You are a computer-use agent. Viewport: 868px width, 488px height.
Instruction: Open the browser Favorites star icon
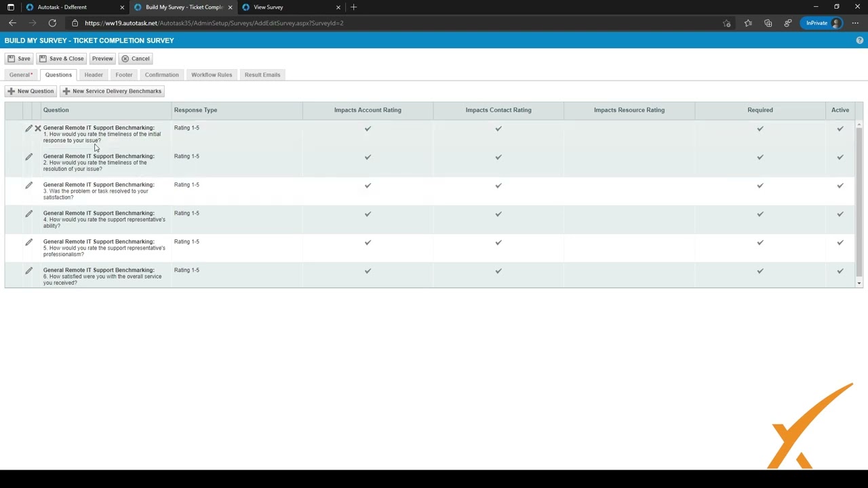[748, 23]
